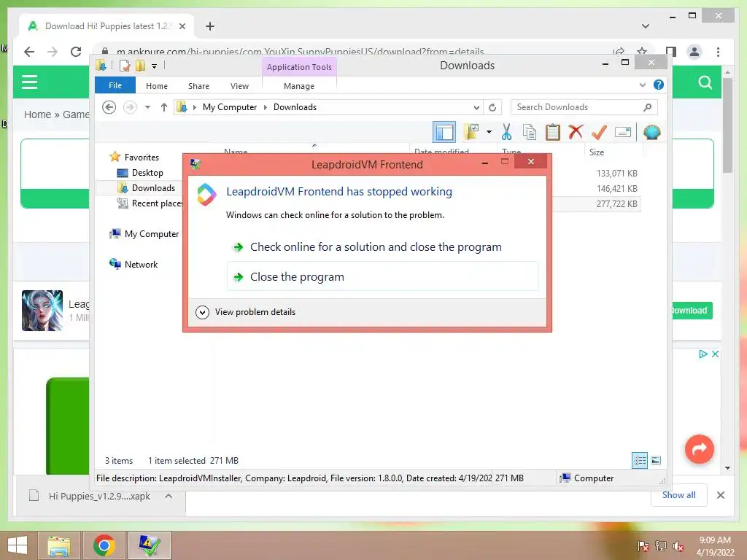Screen dimensions: 747x560
Task: Click the Search Downloads magnifier icon
Action: coord(647,107)
